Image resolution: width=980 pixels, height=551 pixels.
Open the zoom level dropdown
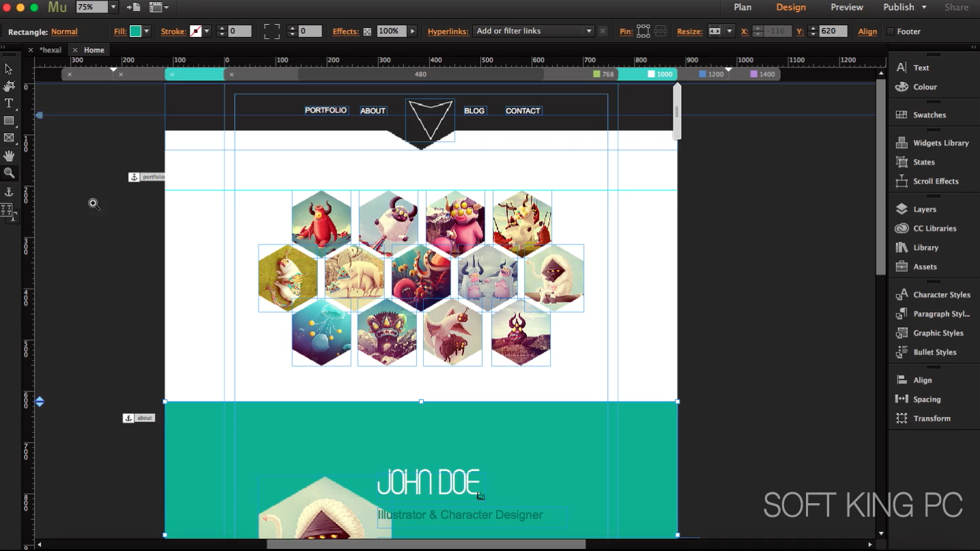[x=113, y=7]
